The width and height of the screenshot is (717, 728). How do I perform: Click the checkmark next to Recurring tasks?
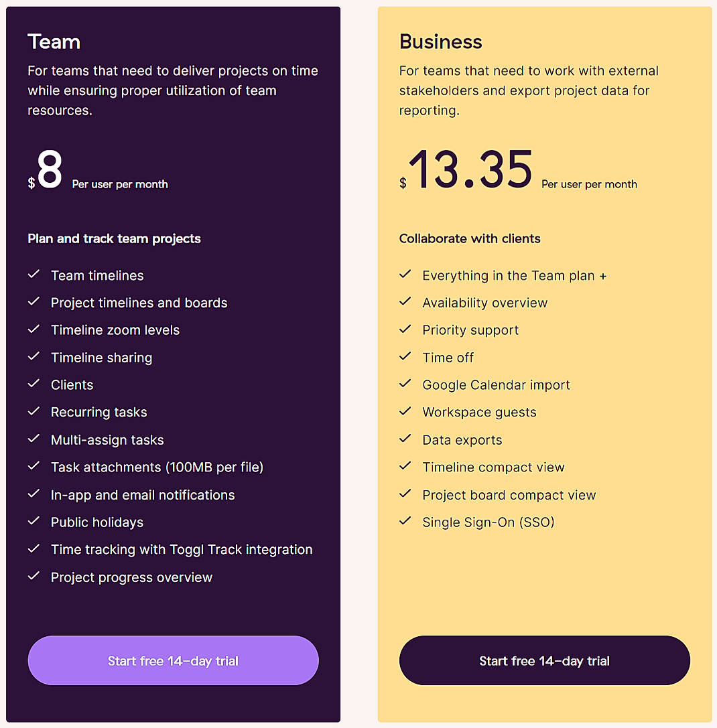coord(34,412)
